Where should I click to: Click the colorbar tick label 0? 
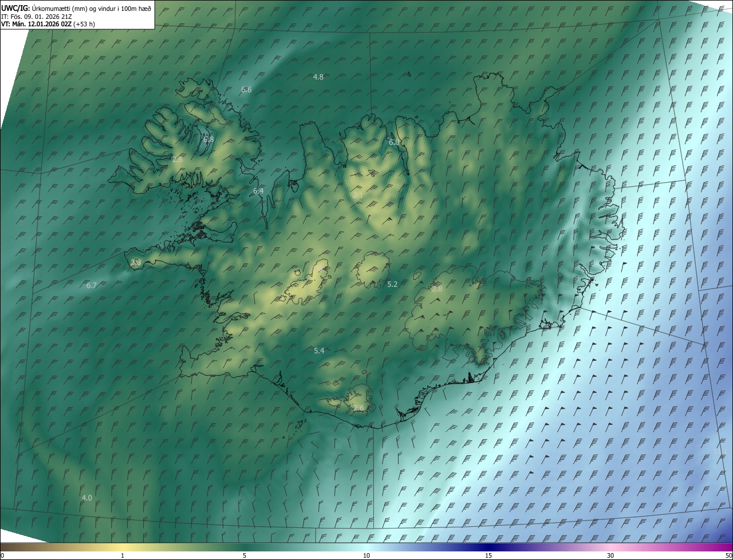coord(2,556)
